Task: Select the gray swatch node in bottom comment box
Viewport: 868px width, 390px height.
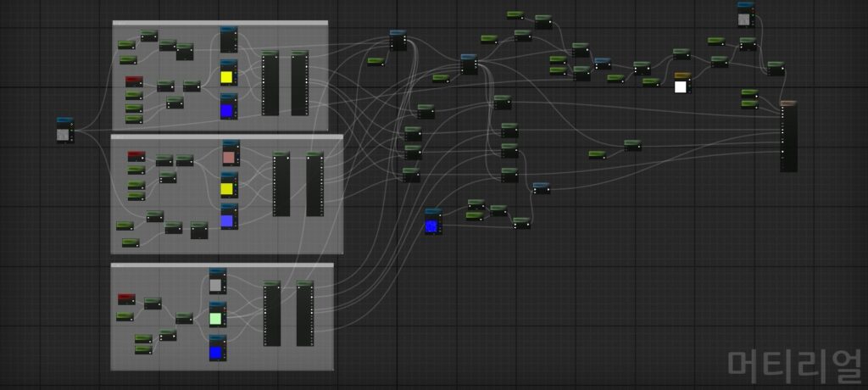Action: pyautogui.click(x=218, y=281)
